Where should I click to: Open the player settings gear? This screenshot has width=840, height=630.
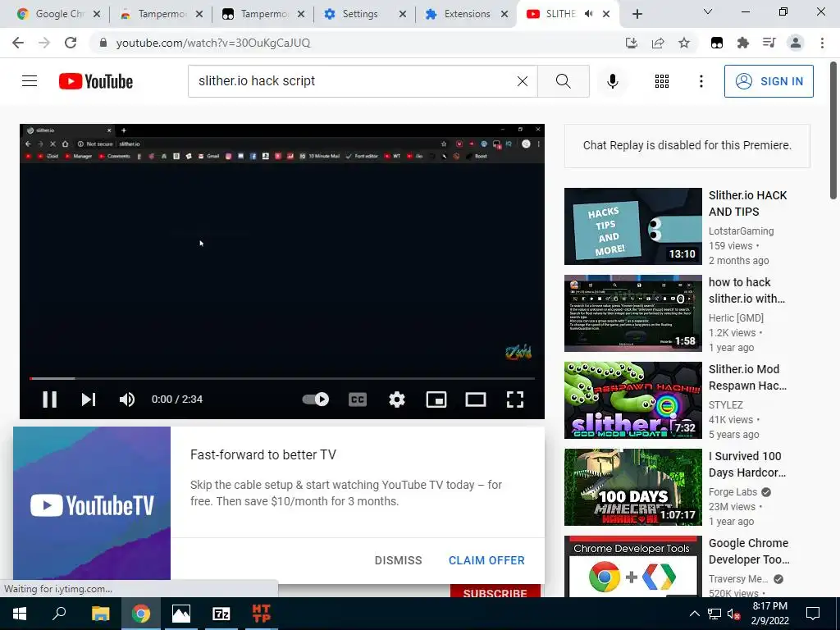[396, 399]
